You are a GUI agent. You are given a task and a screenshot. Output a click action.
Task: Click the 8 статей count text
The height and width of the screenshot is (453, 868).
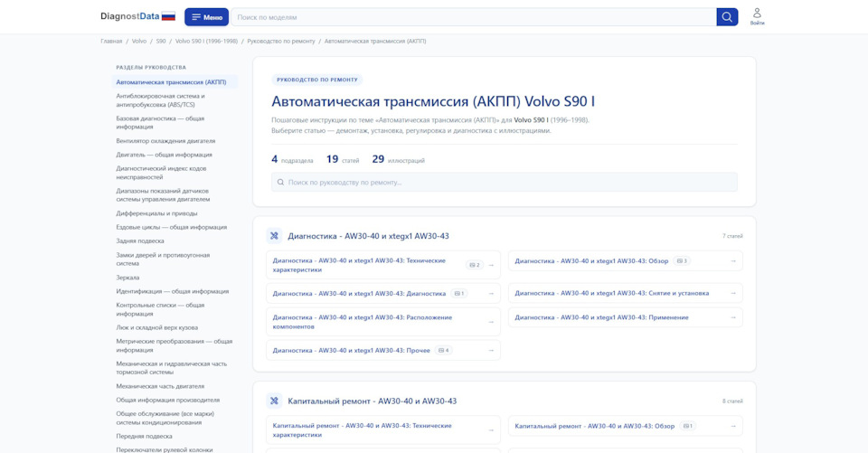pos(731,401)
